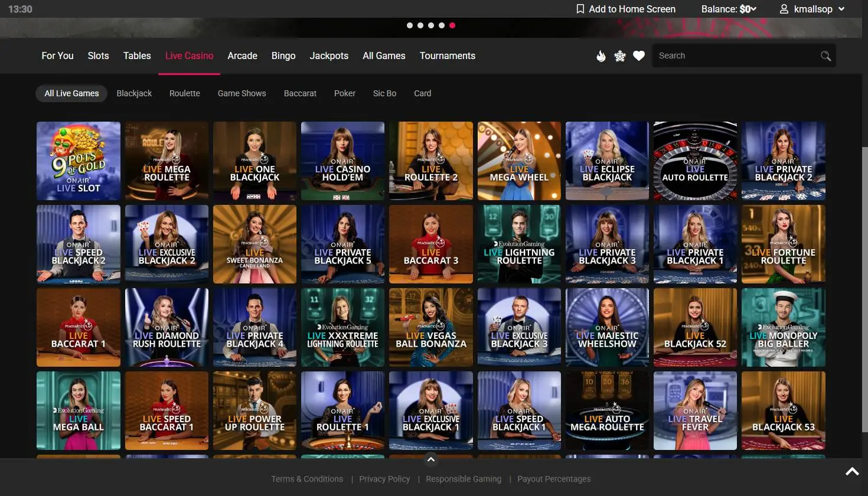This screenshot has height=496, width=868.
Task: Switch to the Tournaments tab
Action: coord(447,56)
